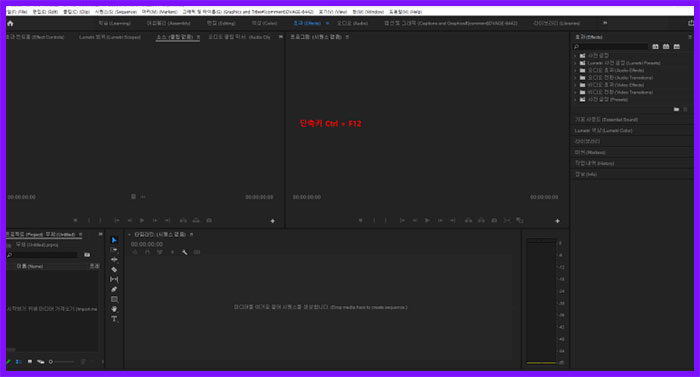Viewport: 700px width, 377px height.
Task: Switch to Color workspace
Action: (264, 23)
